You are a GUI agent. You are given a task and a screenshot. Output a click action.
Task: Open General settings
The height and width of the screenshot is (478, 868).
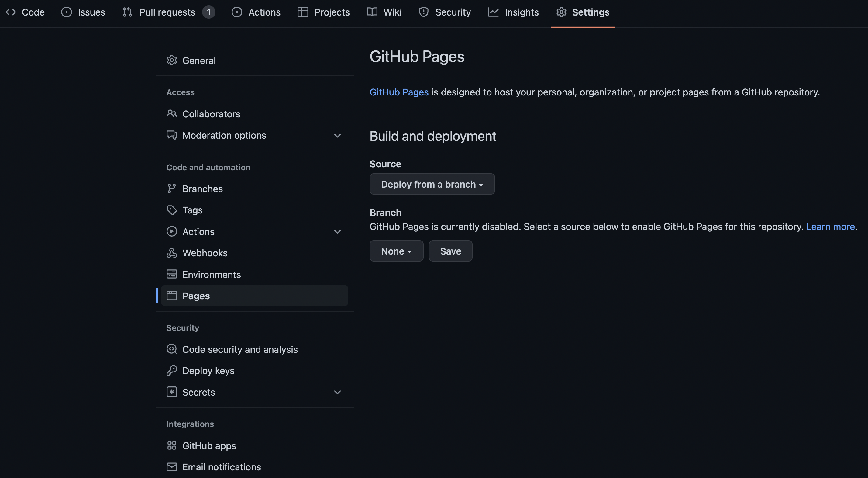click(254, 60)
